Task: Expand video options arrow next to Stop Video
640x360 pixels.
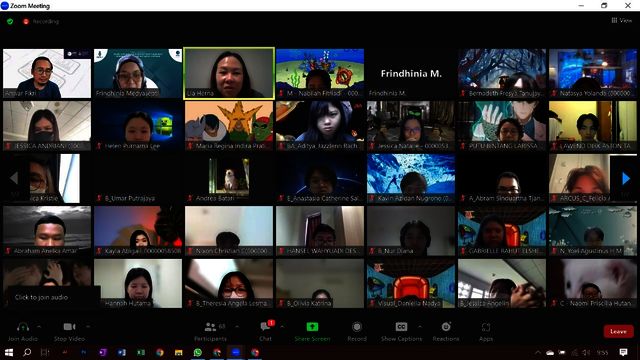Action: 88,327
